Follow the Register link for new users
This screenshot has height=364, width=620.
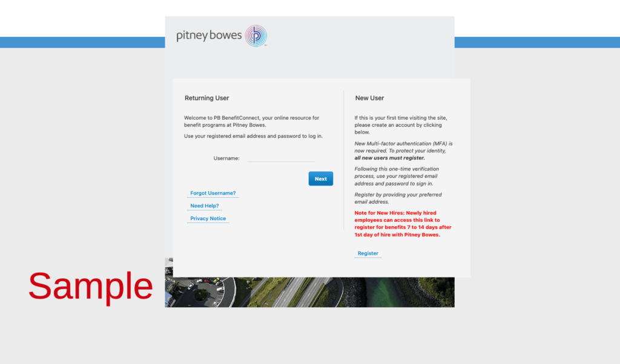tap(368, 253)
